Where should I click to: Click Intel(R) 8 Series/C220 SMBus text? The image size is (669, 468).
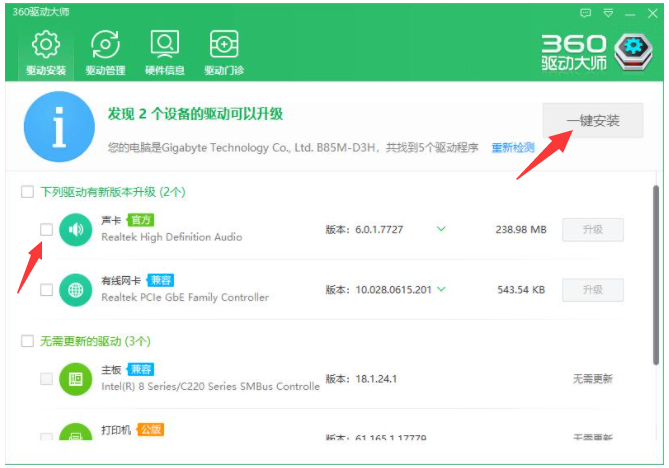point(210,387)
